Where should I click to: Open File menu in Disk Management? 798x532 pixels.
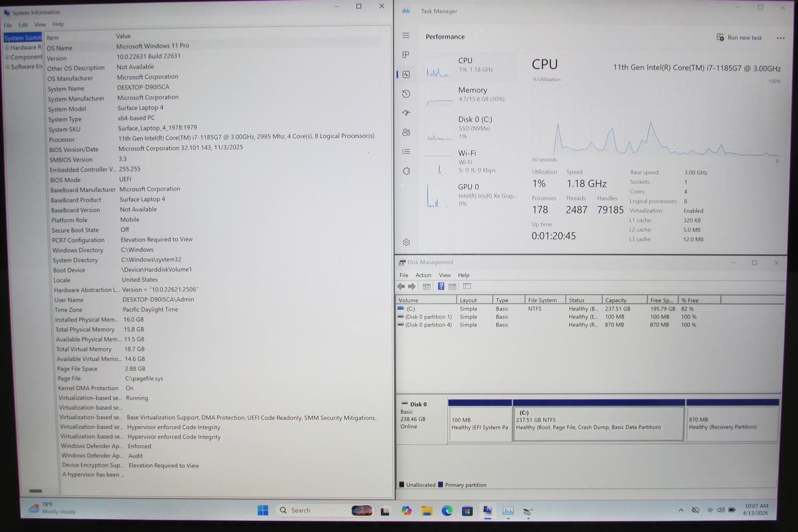click(403, 275)
